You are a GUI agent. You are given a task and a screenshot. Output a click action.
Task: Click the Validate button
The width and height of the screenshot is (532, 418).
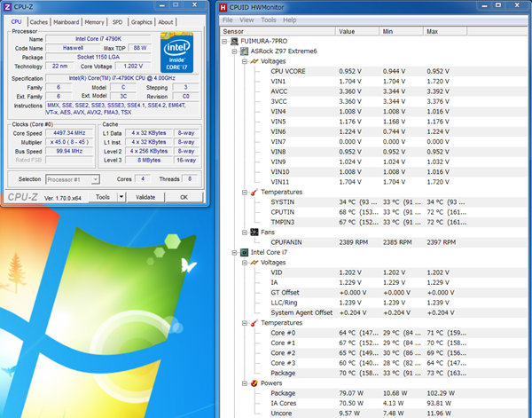(x=145, y=197)
